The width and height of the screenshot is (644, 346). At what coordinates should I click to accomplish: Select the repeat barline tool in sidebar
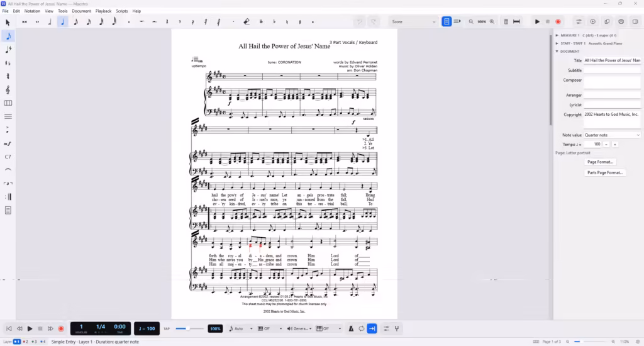click(8, 197)
